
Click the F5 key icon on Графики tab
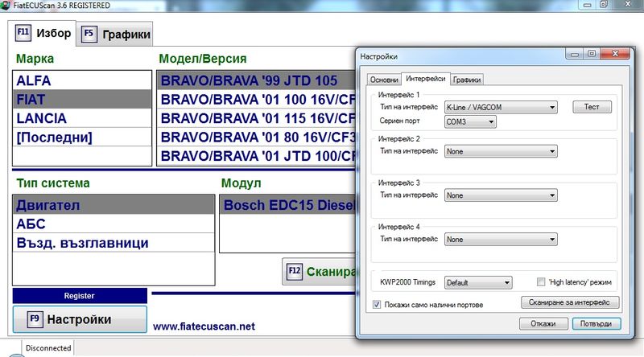pyautogui.click(x=88, y=35)
